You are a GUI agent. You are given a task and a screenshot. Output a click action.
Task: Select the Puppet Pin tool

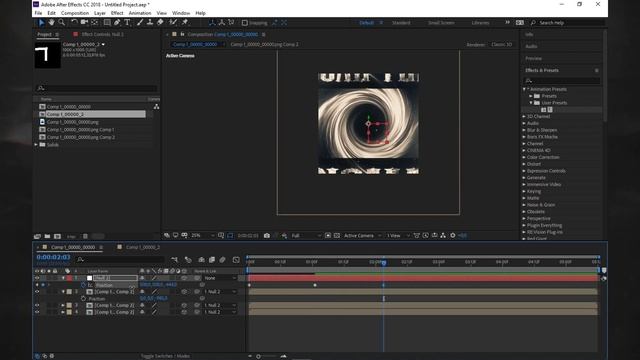tap(184, 22)
